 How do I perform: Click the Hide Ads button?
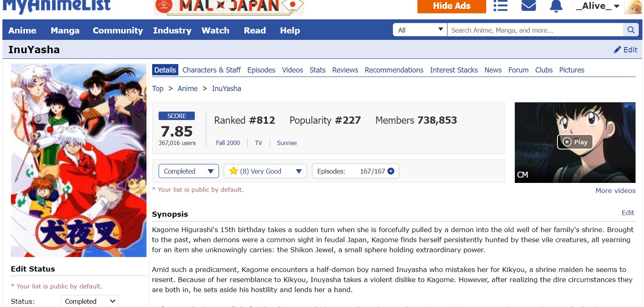(x=452, y=6)
